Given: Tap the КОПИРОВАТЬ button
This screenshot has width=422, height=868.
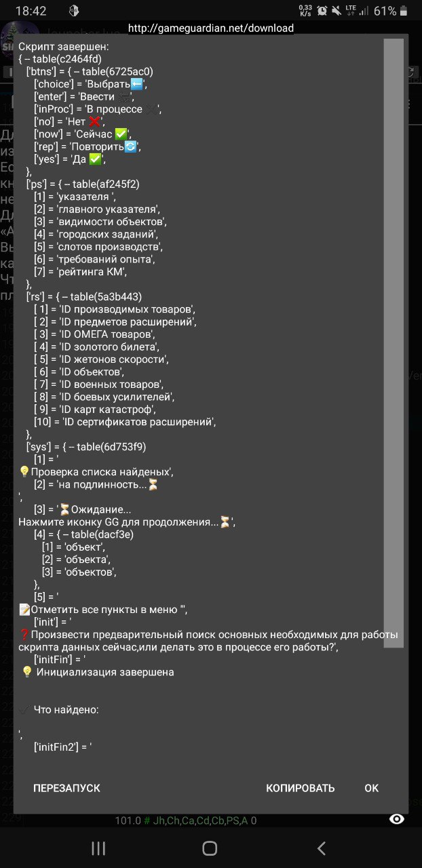Looking at the screenshot, I should (x=301, y=788).
